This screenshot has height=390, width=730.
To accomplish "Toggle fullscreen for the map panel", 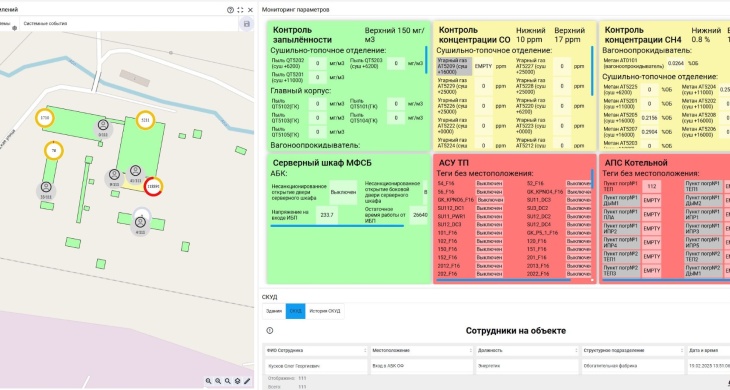I will click(240, 10).
